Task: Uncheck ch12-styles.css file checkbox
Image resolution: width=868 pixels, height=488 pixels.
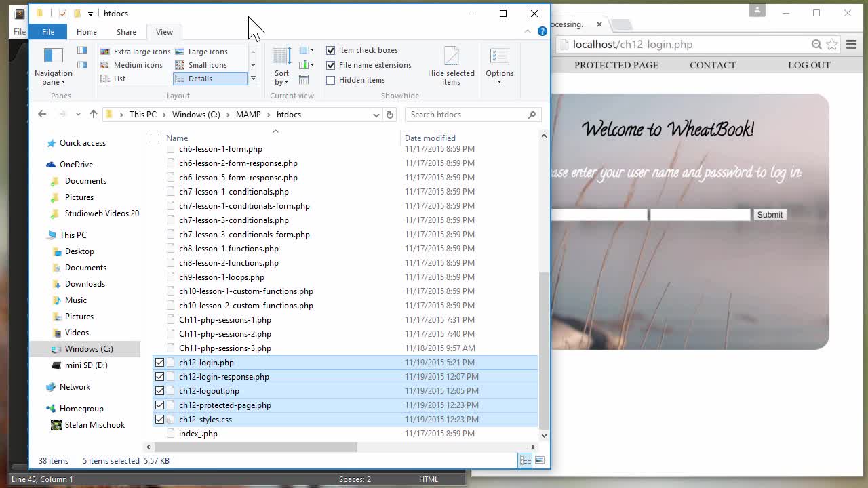Action: [159, 420]
